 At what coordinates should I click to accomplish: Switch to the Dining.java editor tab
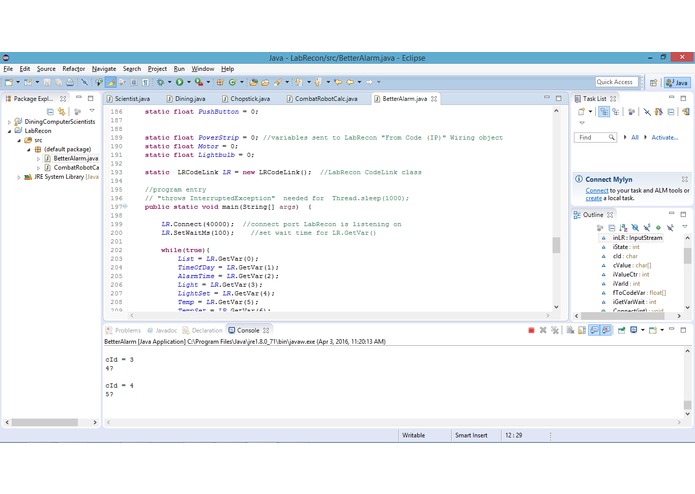[x=186, y=99]
